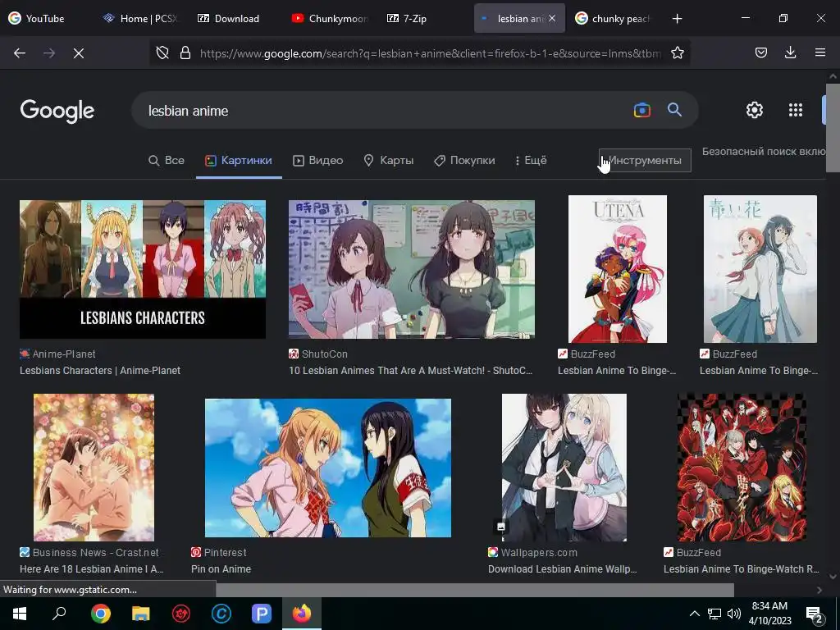Open the blue C app on taskbar

click(x=221, y=614)
